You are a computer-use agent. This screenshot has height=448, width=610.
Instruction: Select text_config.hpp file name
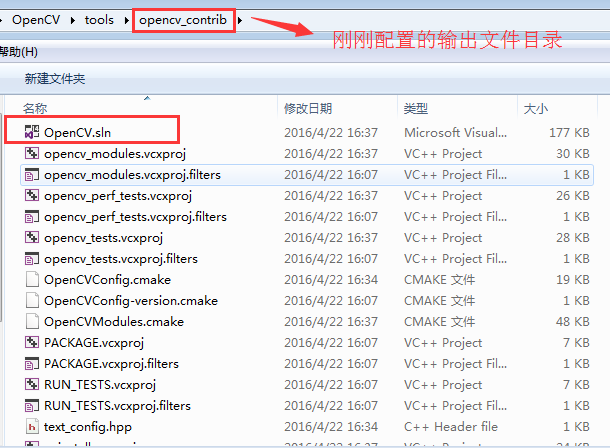(x=88, y=427)
